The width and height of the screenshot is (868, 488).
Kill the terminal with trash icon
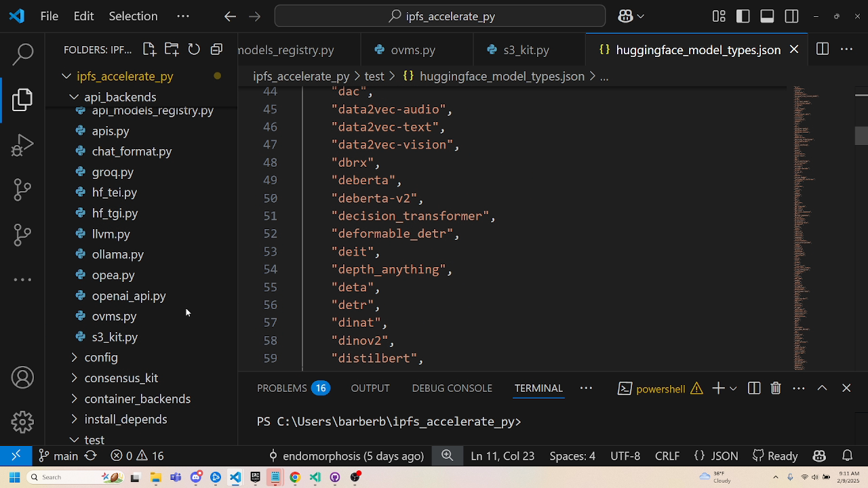click(x=776, y=388)
